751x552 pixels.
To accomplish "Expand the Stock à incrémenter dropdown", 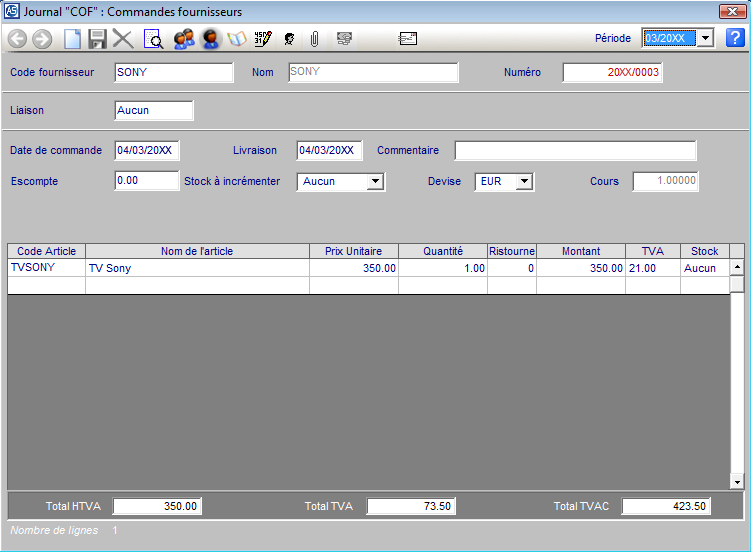I will (x=375, y=182).
